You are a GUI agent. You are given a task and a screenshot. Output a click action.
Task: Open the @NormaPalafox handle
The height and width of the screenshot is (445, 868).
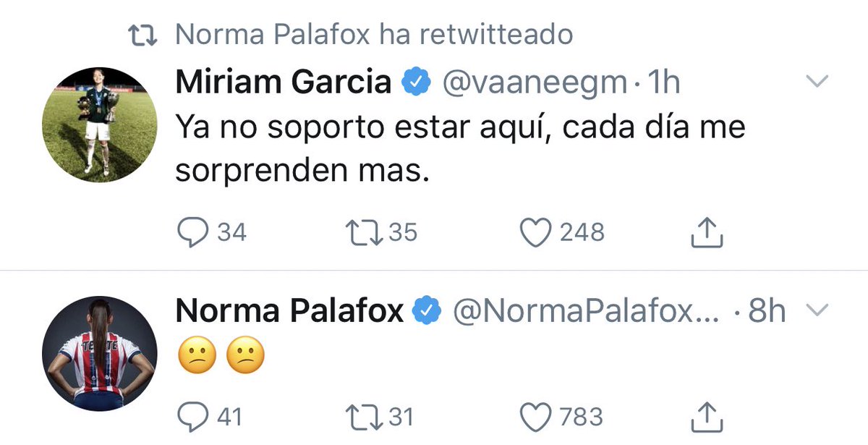pyautogui.click(x=585, y=312)
